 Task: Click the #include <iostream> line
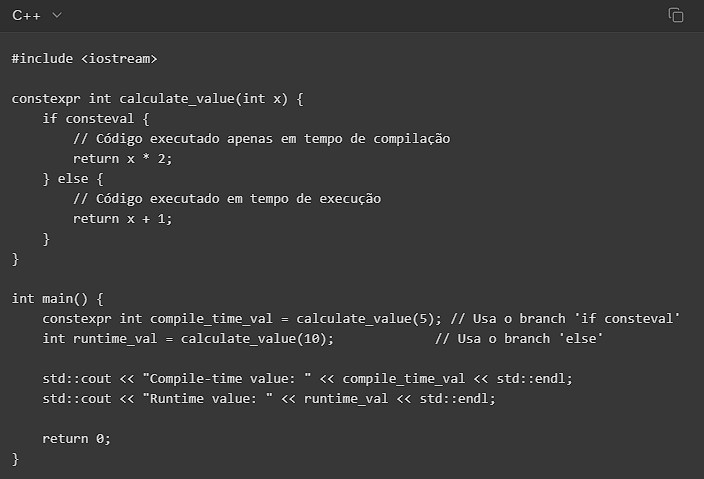(84, 59)
